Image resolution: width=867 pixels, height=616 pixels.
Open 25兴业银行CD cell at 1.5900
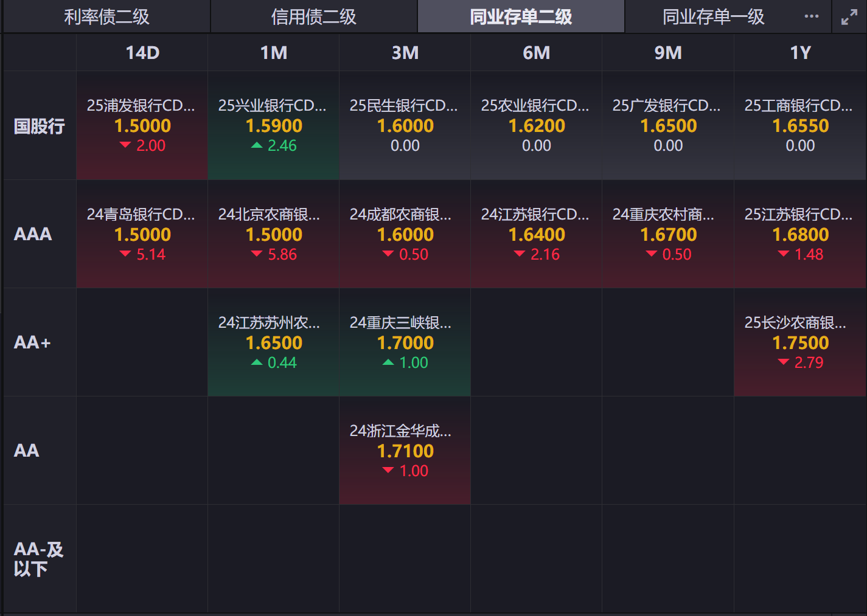point(274,126)
